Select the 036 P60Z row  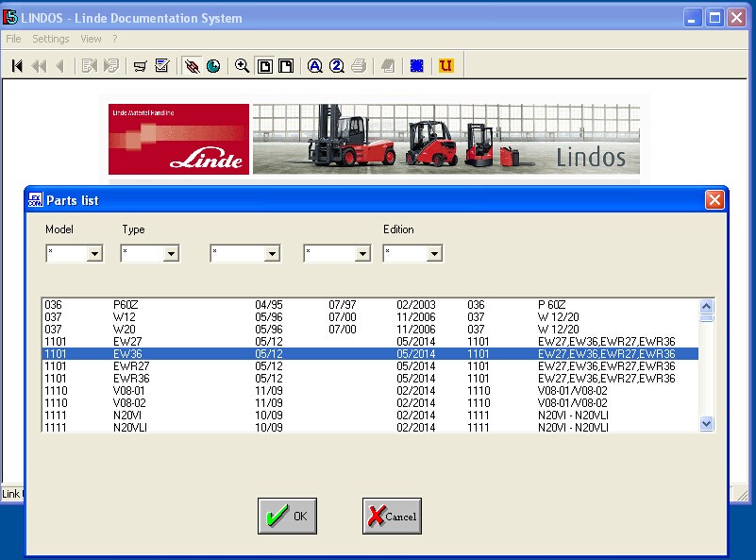[370, 305]
